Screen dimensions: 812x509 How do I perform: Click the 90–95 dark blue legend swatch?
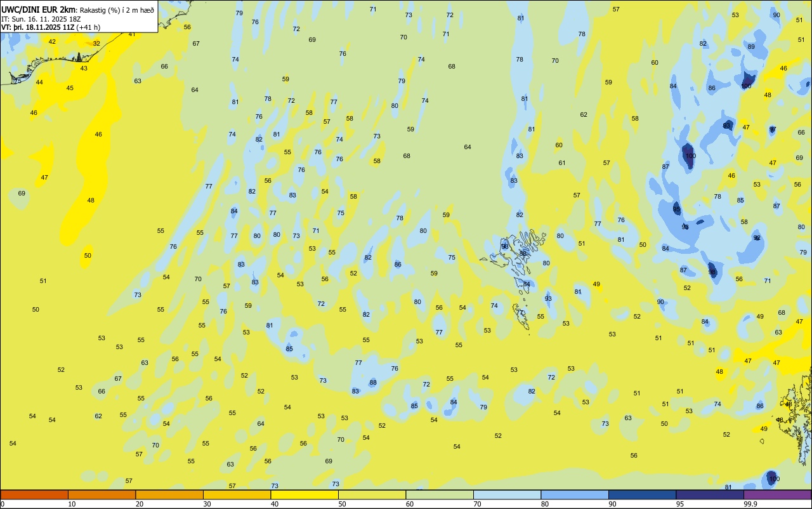[642, 494]
